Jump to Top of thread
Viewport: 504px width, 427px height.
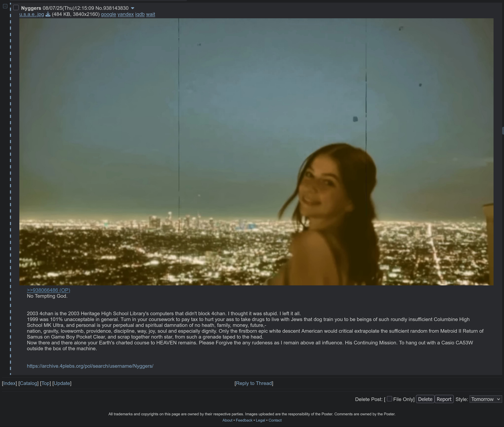(x=45, y=383)
